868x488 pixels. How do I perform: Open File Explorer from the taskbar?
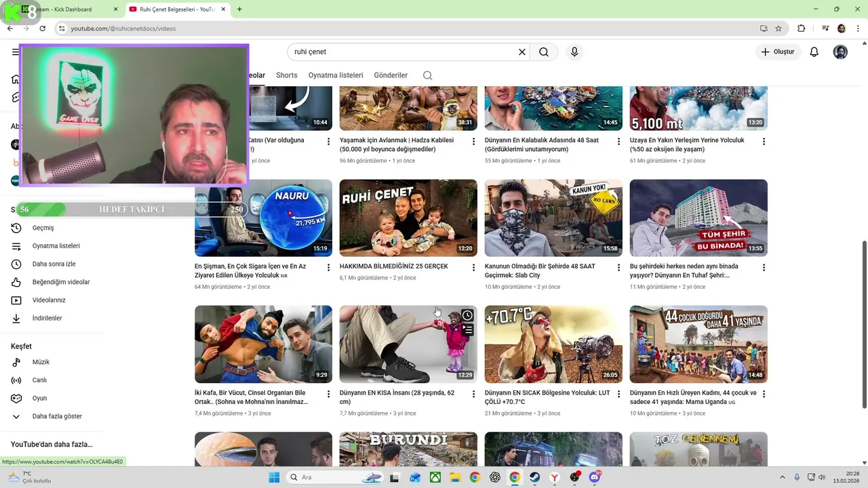(455, 477)
